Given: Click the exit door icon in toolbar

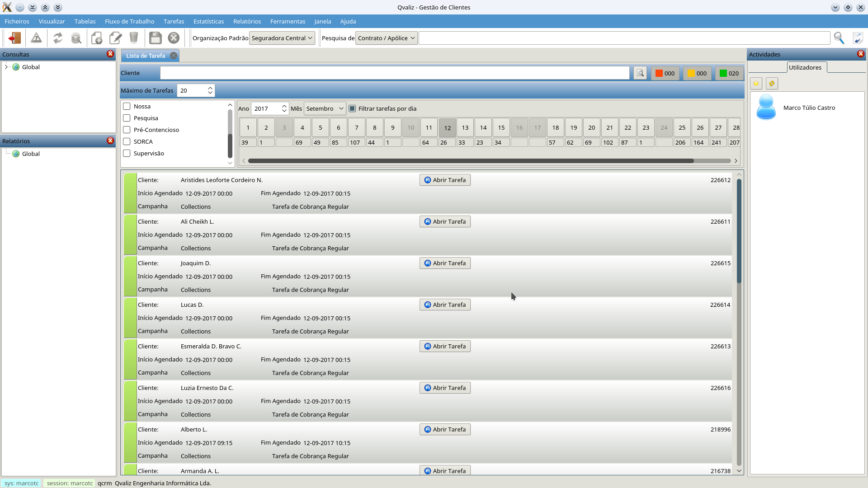Looking at the screenshot, I should click(14, 38).
